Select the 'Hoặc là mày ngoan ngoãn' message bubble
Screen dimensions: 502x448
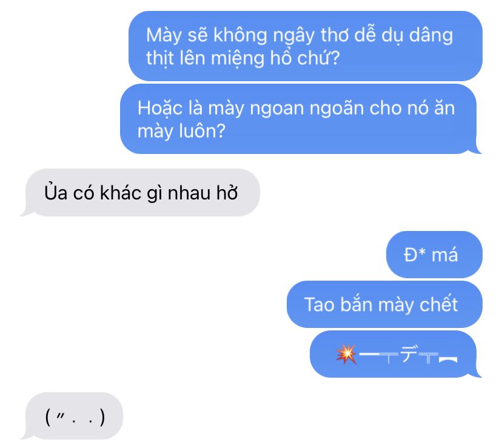pyautogui.click(x=301, y=119)
